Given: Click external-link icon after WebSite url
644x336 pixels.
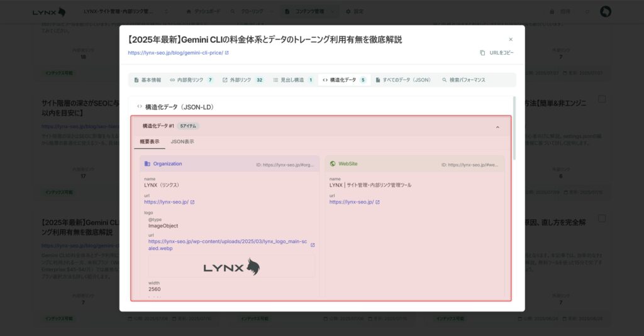Looking at the screenshot, I should 377,202.
